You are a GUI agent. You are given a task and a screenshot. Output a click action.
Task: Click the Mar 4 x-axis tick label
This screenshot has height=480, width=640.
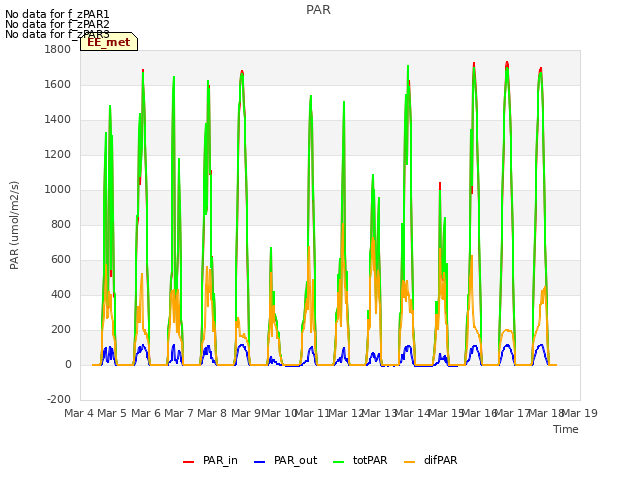[79, 413]
